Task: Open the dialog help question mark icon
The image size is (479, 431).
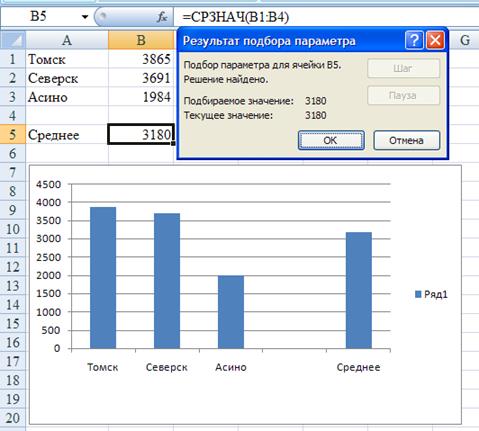Action: (x=414, y=40)
